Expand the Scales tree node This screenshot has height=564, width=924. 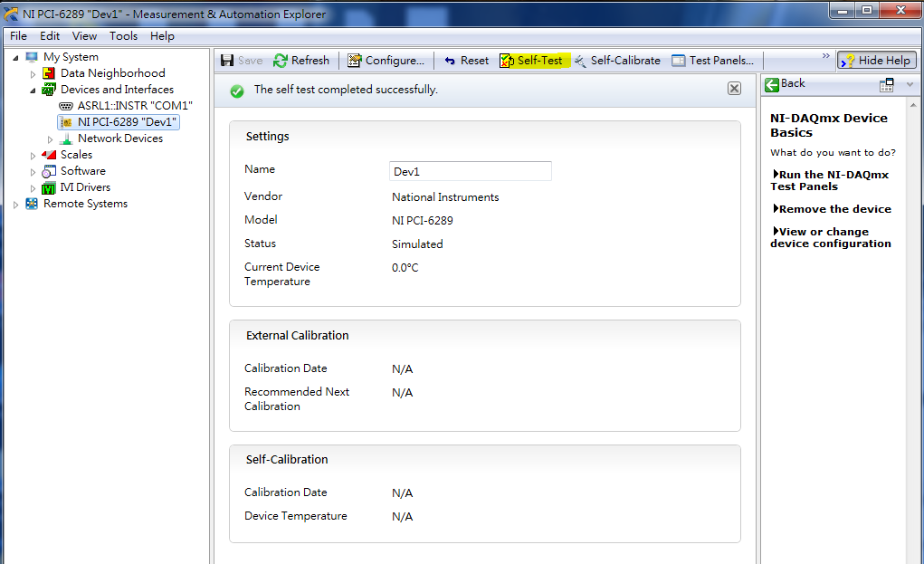coord(33,157)
